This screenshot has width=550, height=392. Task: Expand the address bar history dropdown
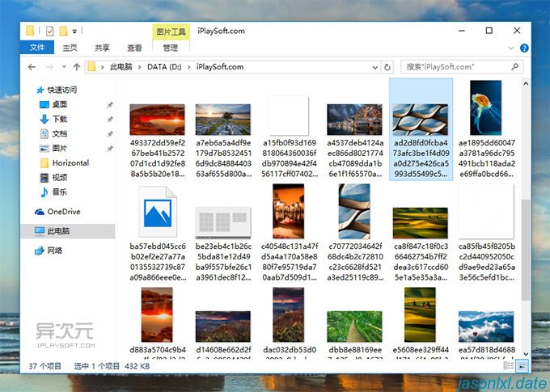[375, 67]
